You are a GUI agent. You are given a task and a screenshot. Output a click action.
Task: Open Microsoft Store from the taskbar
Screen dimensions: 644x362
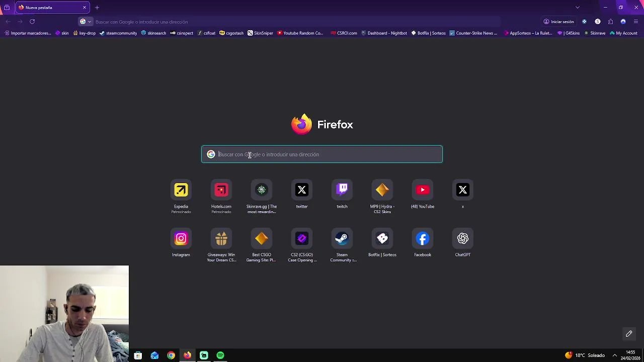coord(138,355)
